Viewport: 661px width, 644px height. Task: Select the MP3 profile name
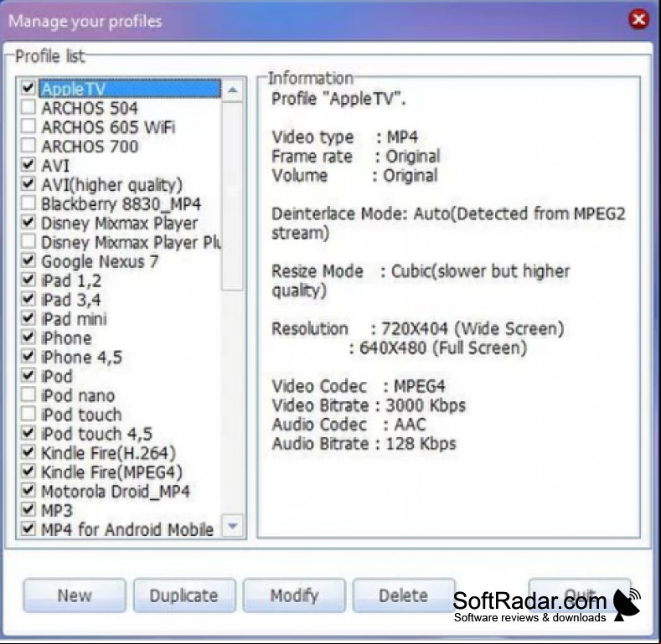pyautogui.click(x=57, y=511)
